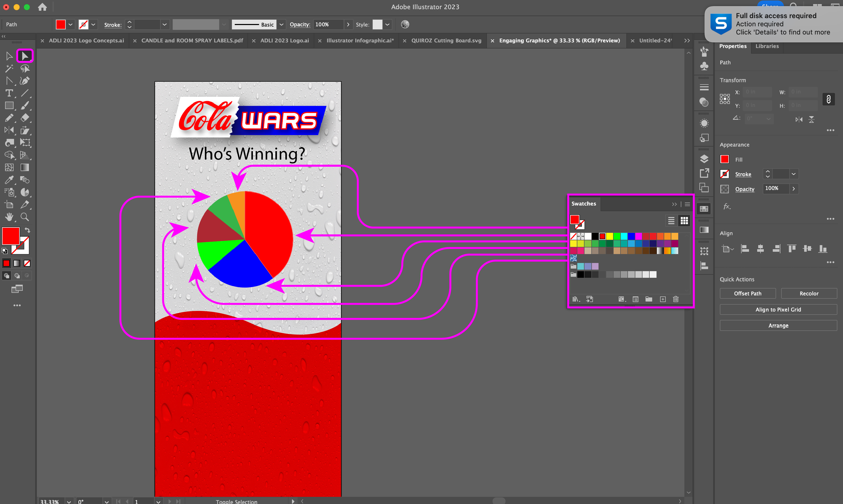Click the Magic Wand tool
Image resolution: width=843 pixels, height=504 pixels.
[9, 68]
